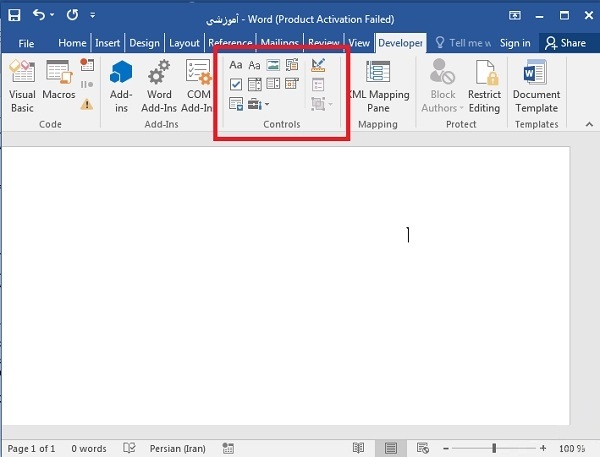The width and height of the screenshot is (600, 457).
Task: Insert a Rich Text content control
Action: (236, 65)
